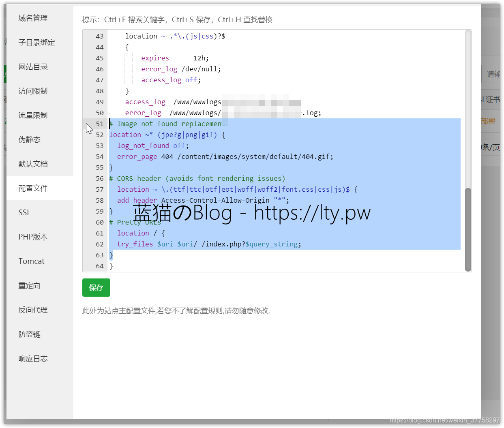Click the hint text about Ctrl+F shortcuts

(177, 19)
